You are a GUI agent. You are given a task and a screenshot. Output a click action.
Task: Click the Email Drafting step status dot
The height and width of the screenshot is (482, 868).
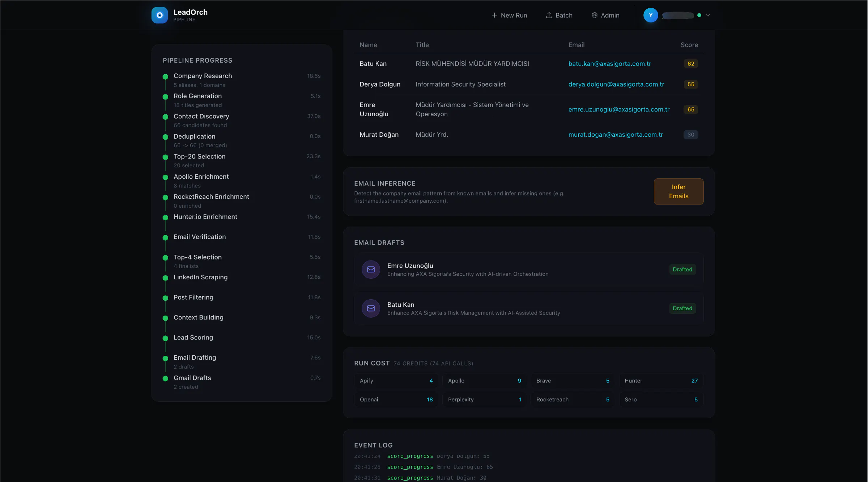(x=165, y=358)
